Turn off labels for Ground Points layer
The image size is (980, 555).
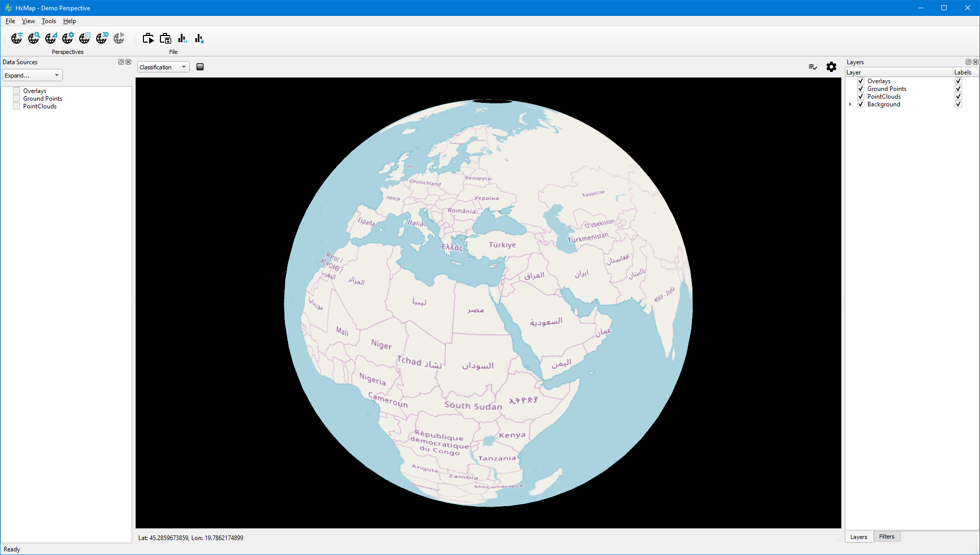tap(958, 89)
